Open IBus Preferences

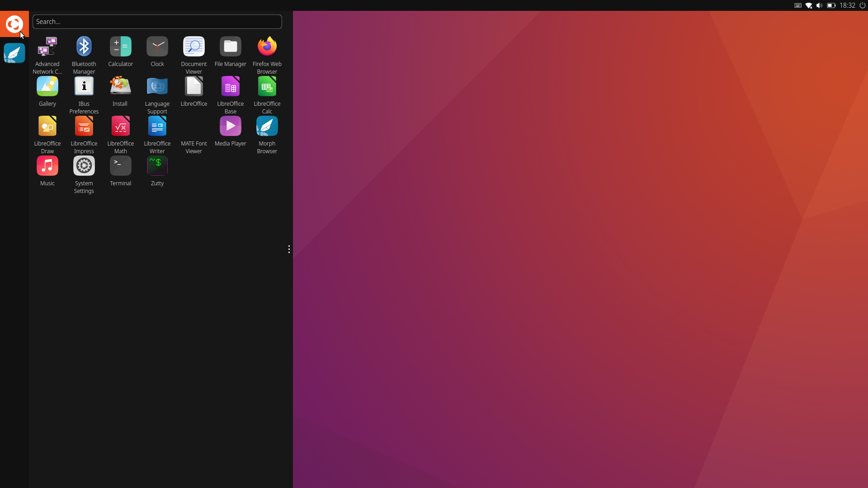point(84,95)
